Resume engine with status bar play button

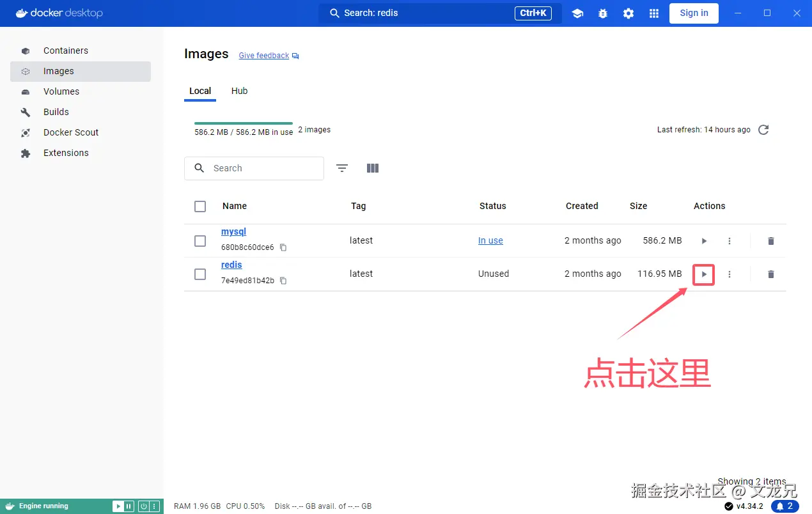tap(118, 506)
